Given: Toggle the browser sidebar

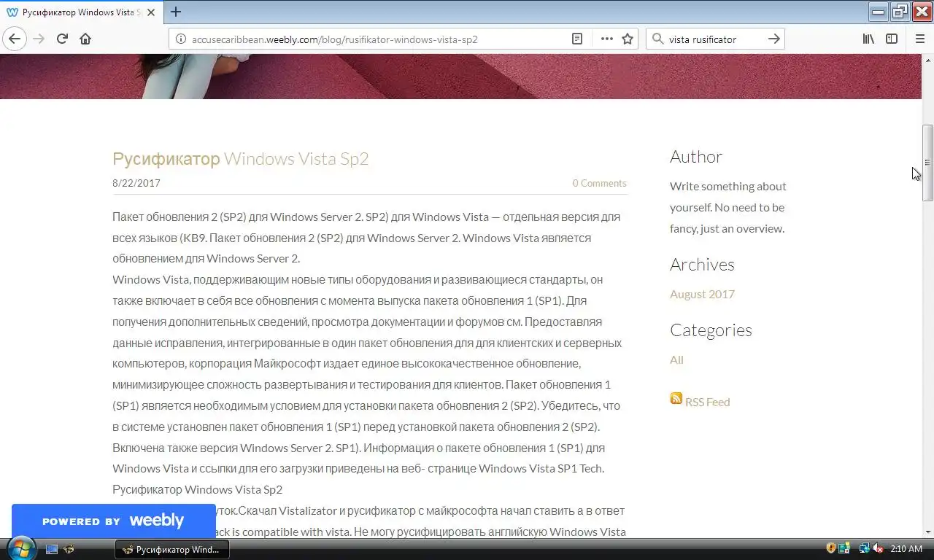Looking at the screenshot, I should 892,39.
